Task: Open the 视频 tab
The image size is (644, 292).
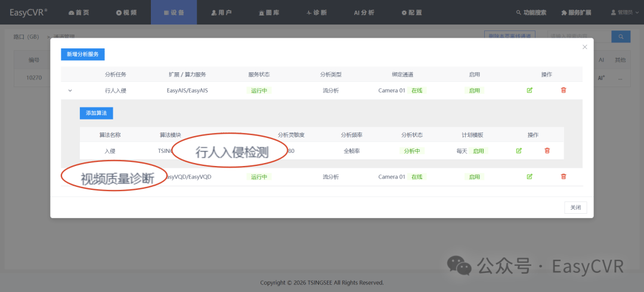Action: pyautogui.click(x=126, y=13)
